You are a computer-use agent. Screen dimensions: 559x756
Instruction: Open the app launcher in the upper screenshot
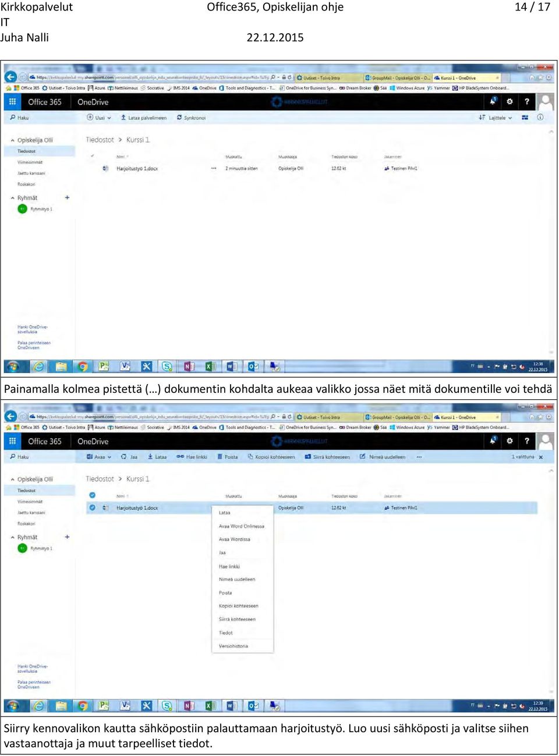[12, 101]
